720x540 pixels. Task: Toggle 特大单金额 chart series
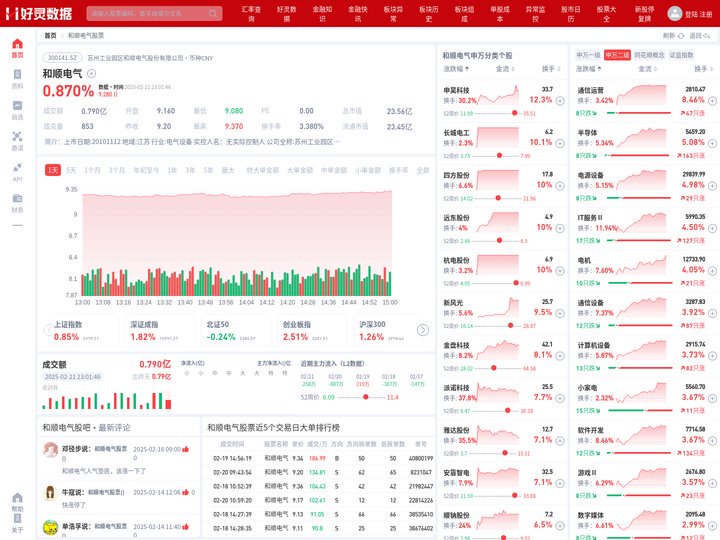[263, 170]
